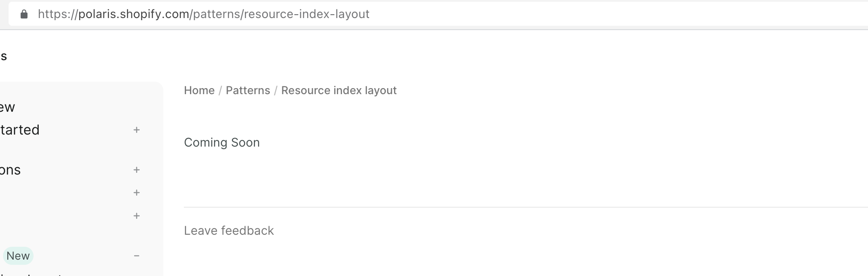Click the Coming Soon heading
This screenshot has height=276, width=868.
[x=222, y=142]
